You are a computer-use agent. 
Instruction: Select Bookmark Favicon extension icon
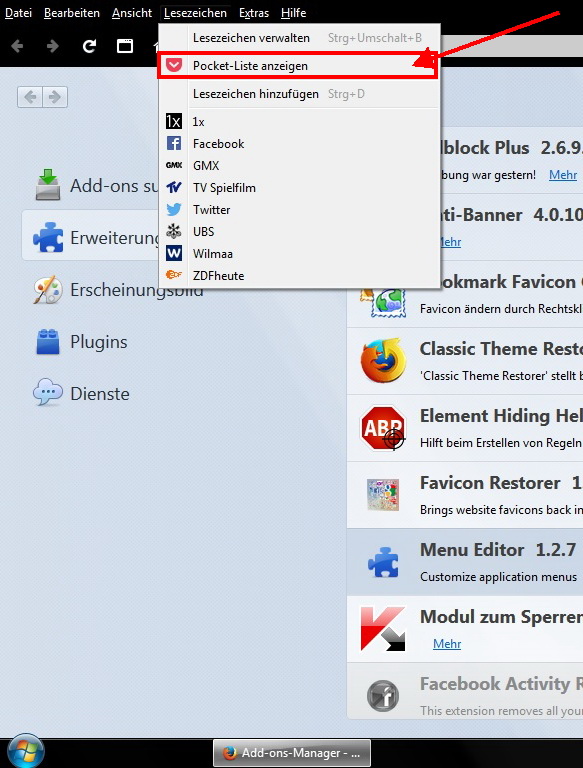pyautogui.click(x=385, y=301)
